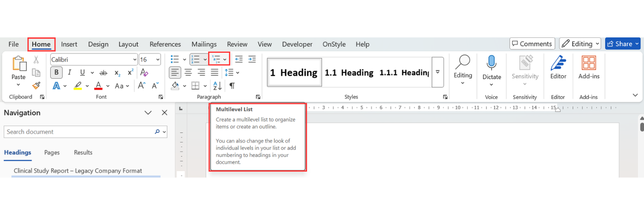Click the Text Effects letter A
This screenshot has width=644, height=215.
(x=57, y=86)
